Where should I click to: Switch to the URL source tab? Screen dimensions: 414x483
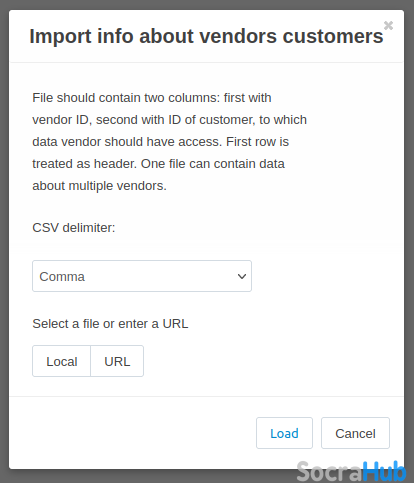pos(117,361)
